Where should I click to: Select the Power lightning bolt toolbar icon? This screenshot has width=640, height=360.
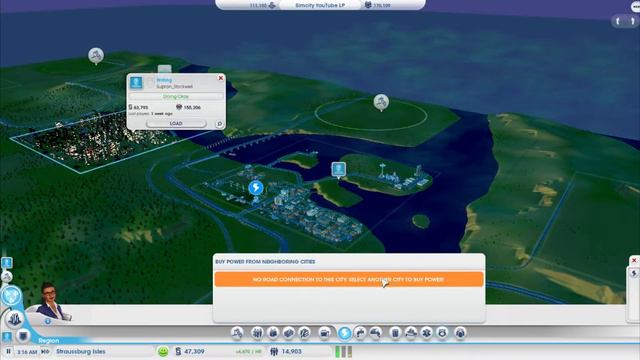coord(344,333)
